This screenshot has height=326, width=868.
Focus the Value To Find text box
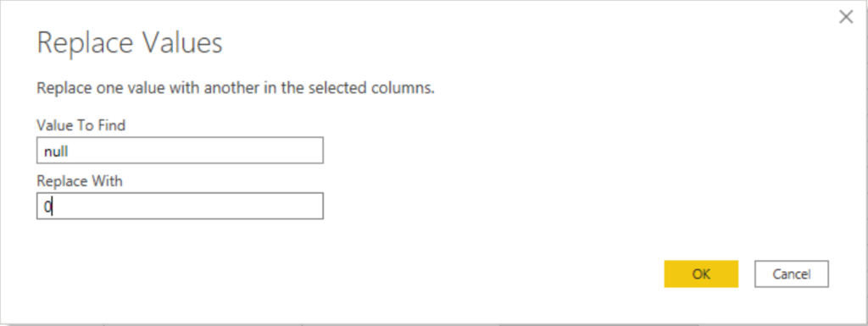(180, 150)
